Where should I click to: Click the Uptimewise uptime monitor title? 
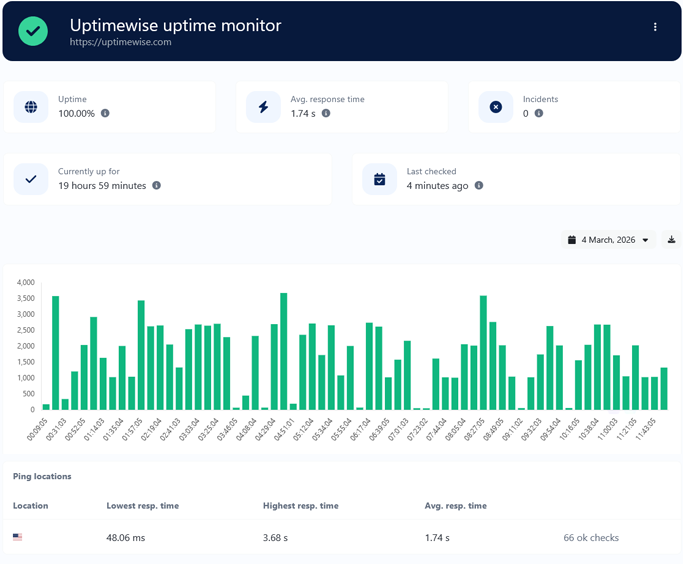point(175,25)
